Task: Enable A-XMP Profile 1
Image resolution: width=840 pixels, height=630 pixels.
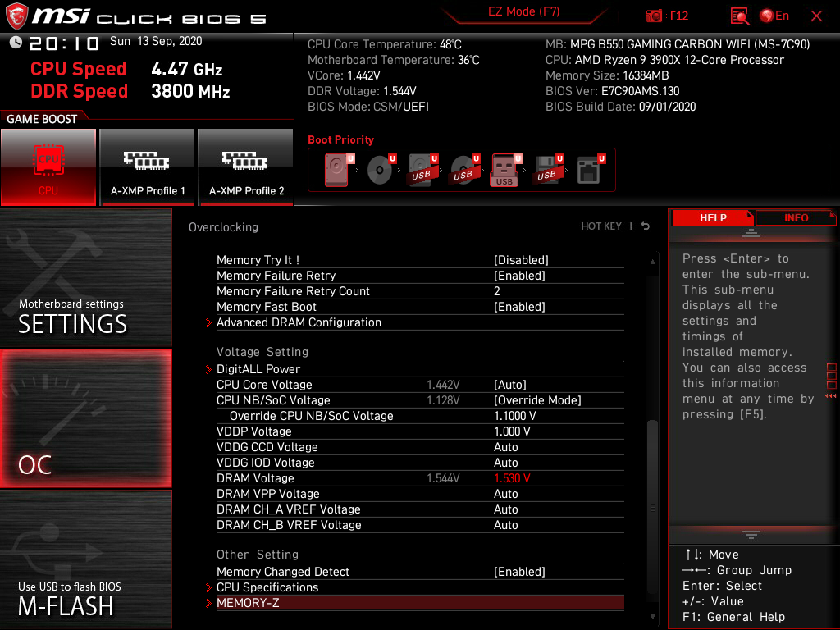Action: coord(148,167)
